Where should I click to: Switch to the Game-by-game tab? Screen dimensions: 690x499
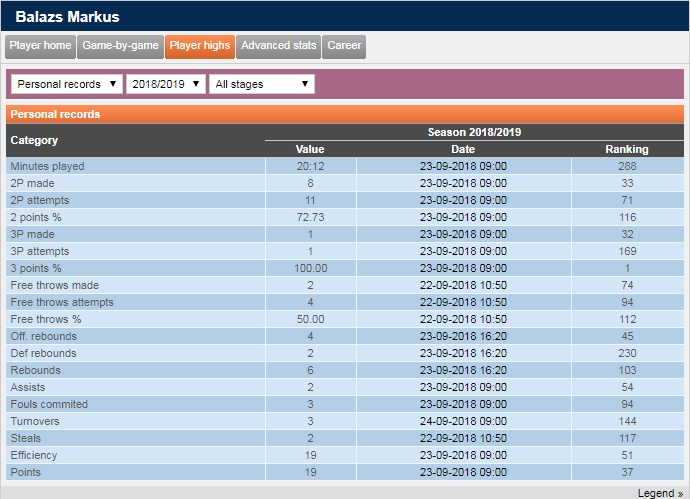pos(119,46)
